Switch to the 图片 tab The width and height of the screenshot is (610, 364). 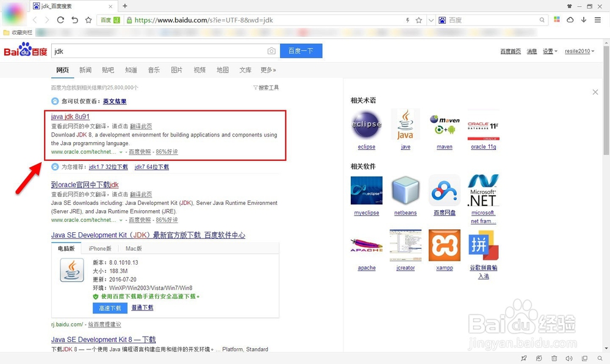(177, 70)
